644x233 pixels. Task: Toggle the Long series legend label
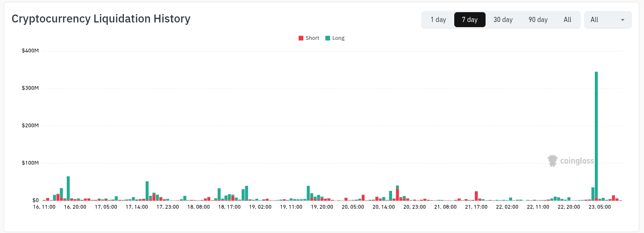338,38
